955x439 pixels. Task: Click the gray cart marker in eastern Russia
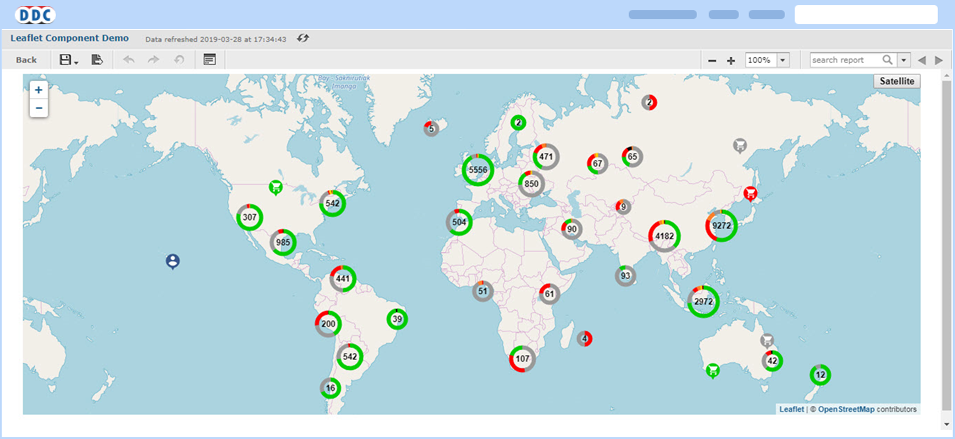coord(739,145)
